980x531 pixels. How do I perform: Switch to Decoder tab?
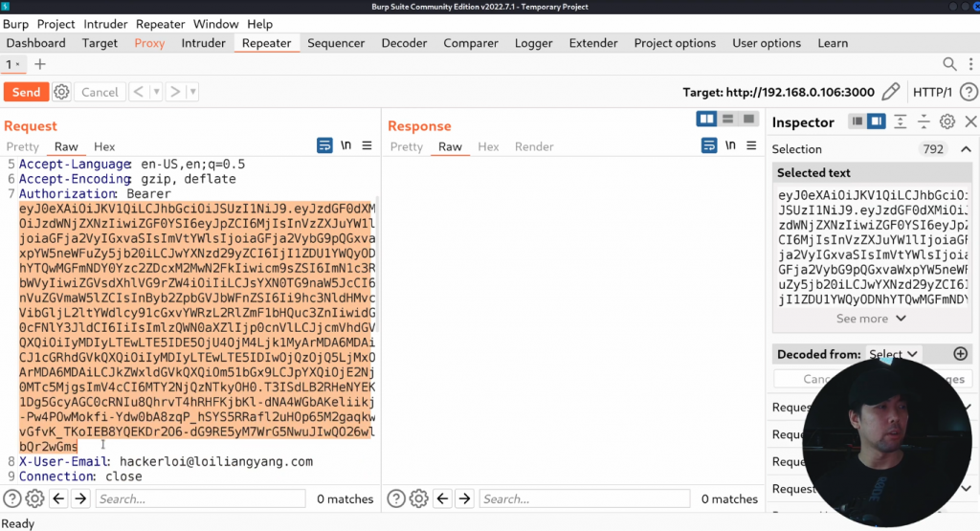click(404, 43)
